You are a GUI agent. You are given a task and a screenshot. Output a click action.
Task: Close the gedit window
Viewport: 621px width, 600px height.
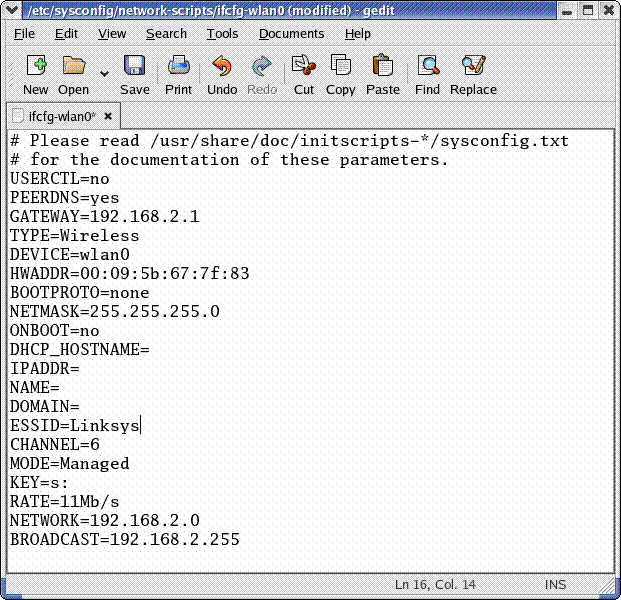609,10
